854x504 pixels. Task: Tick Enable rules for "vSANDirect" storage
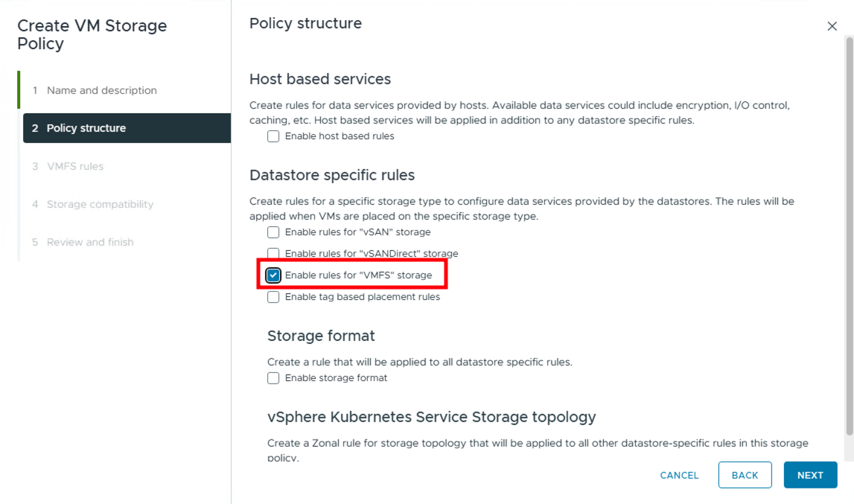274,254
